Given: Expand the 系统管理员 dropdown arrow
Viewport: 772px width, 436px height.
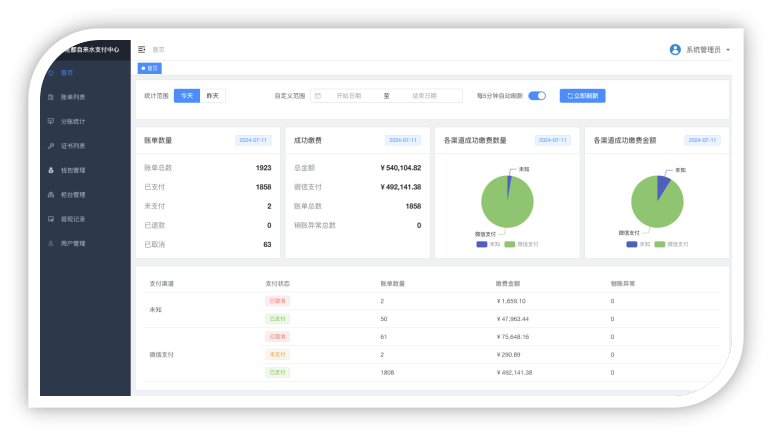Looking at the screenshot, I should [728, 50].
